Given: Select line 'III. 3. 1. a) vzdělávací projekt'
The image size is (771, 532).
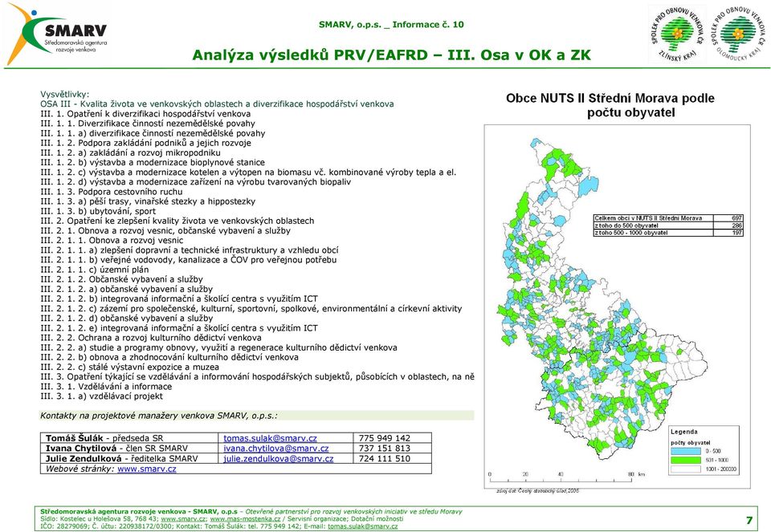Looking at the screenshot, I should [x=101, y=396].
